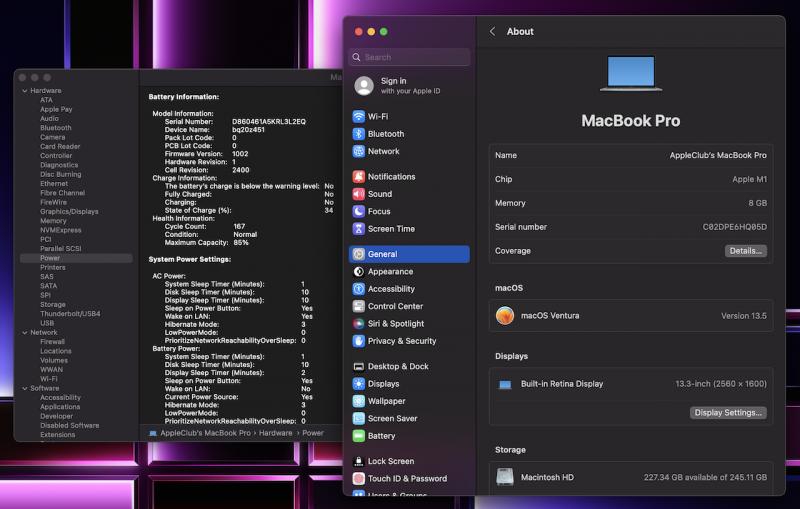The image size is (800, 509).
Task: Click the Memory value 8 GB
Action: click(x=758, y=203)
